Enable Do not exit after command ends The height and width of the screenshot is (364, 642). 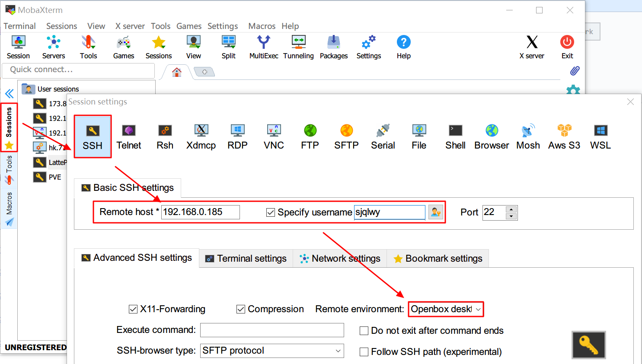pos(364,331)
